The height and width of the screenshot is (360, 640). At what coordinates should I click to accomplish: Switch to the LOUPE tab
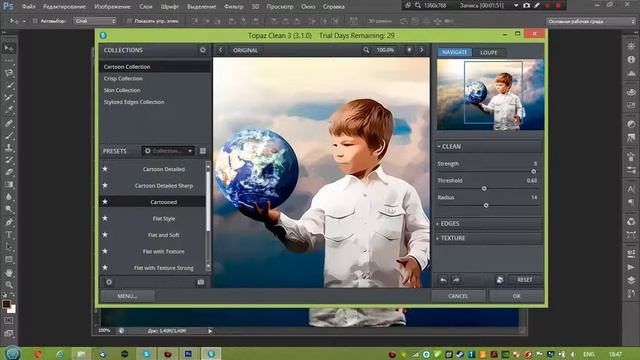(x=489, y=52)
